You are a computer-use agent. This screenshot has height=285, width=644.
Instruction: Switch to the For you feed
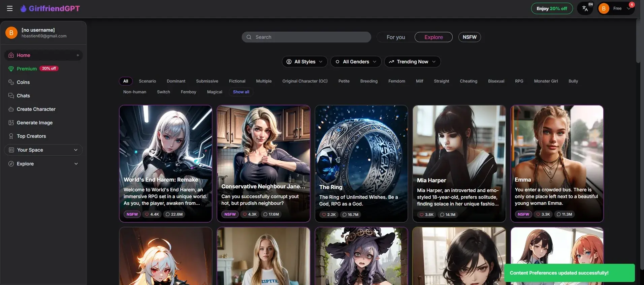point(395,37)
